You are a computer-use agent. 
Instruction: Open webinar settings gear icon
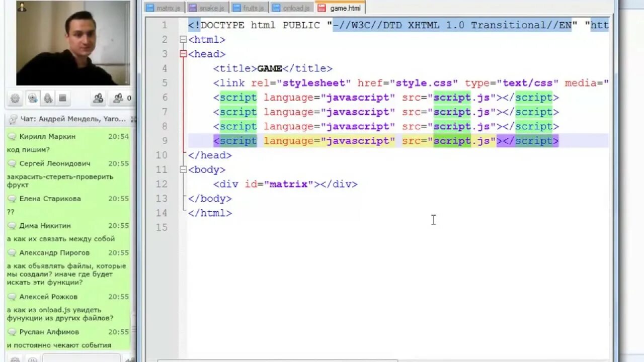click(x=16, y=98)
